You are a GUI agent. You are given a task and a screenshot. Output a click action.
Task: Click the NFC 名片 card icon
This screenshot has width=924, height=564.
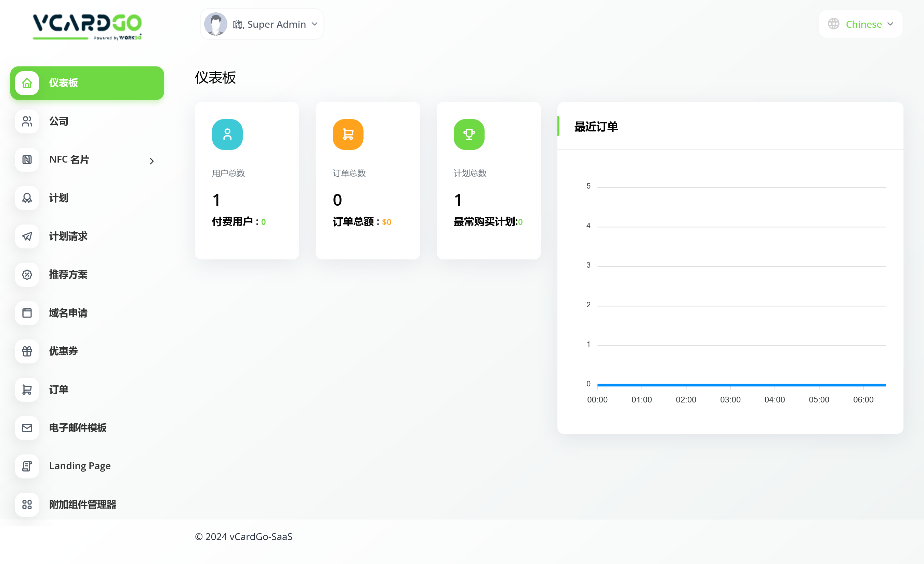pos(27,160)
